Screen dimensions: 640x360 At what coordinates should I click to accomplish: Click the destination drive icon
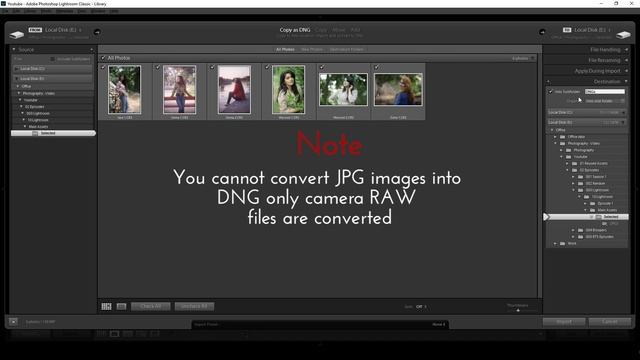point(623,35)
